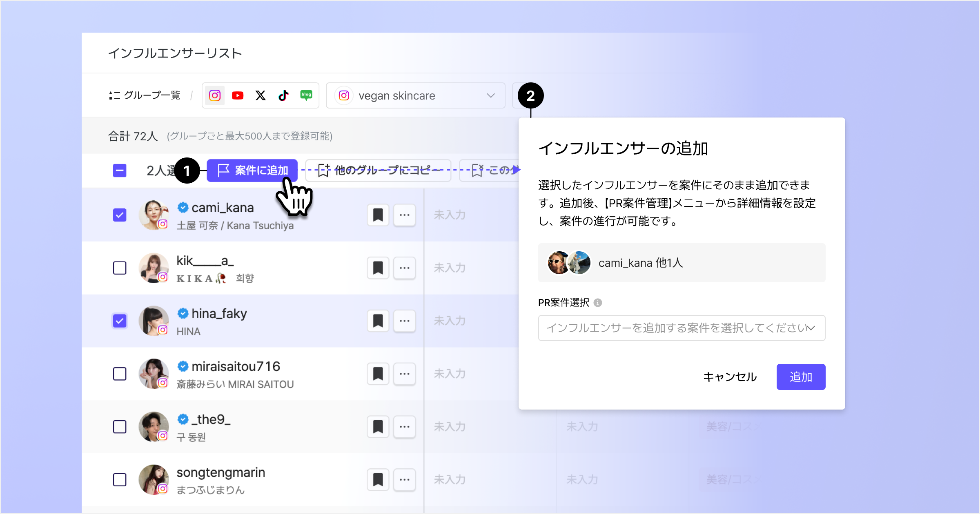Uncheck the cami_kana checkbox
Viewport: 980px width, 514px height.
click(x=120, y=215)
